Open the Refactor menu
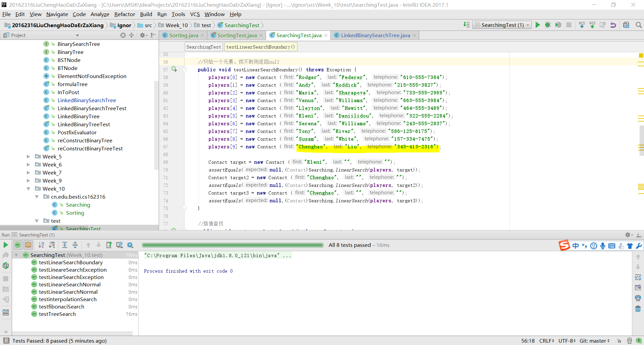The height and width of the screenshot is (345, 644). 124,14
